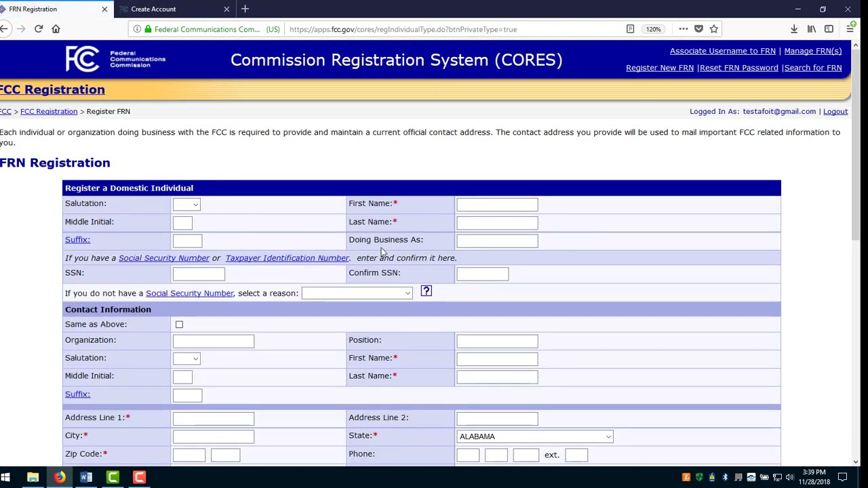Image resolution: width=868 pixels, height=488 pixels.
Task: Open the Reset FRN Password link
Action: (x=739, y=68)
